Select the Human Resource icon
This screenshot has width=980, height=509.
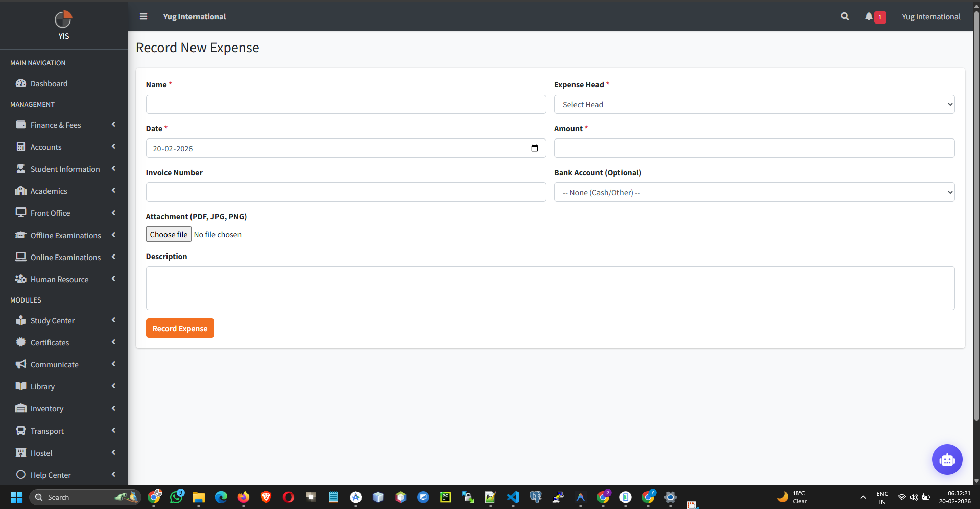click(x=20, y=279)
